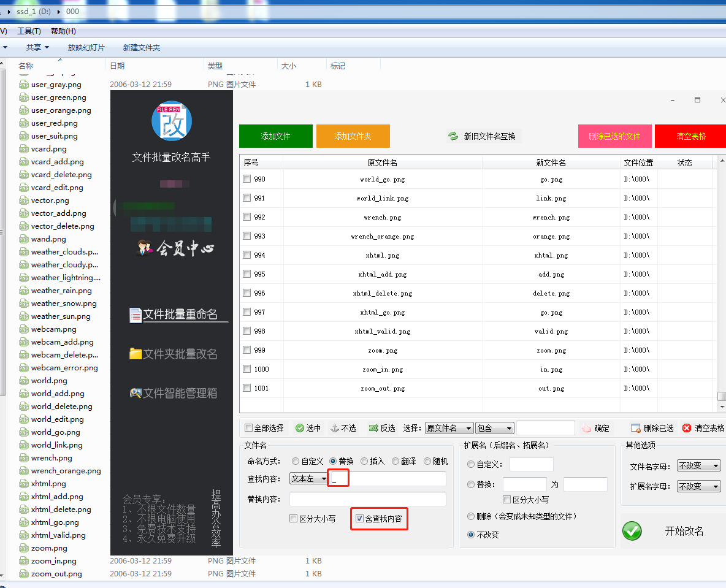Uncheck the 含查找内容 checkbox
726x588 pixels.
[x=359, y=519]
